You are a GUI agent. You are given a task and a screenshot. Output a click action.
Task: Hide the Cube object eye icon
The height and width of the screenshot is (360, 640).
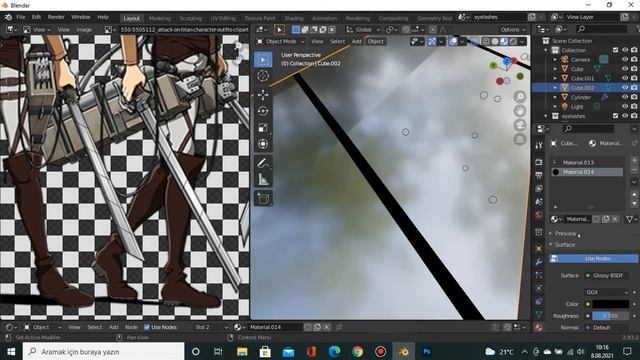[x=625, y=69]
